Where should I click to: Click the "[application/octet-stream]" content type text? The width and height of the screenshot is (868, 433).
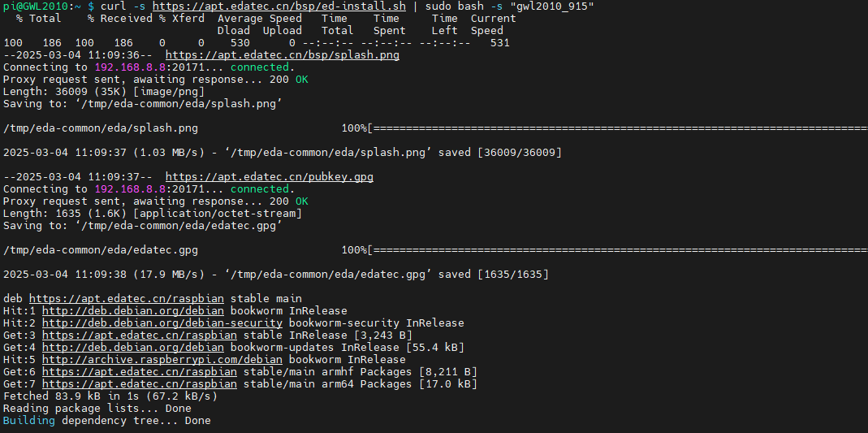(218, 214)
